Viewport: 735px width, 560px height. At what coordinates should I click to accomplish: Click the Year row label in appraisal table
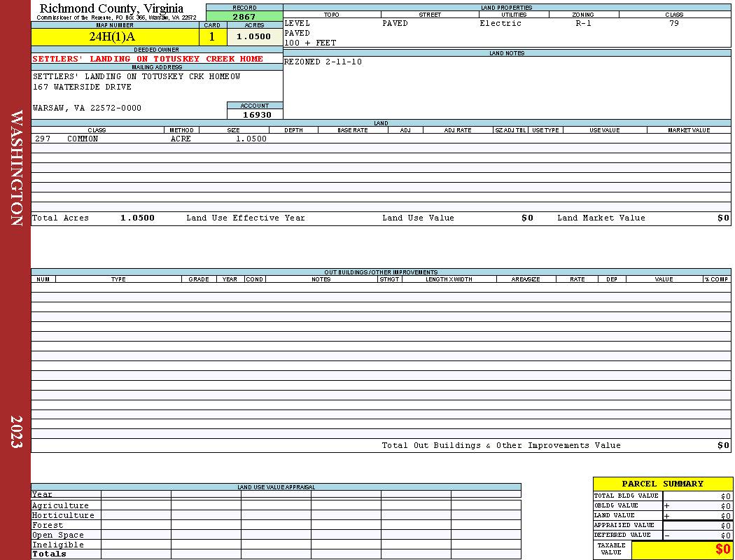tap(42, 494)
